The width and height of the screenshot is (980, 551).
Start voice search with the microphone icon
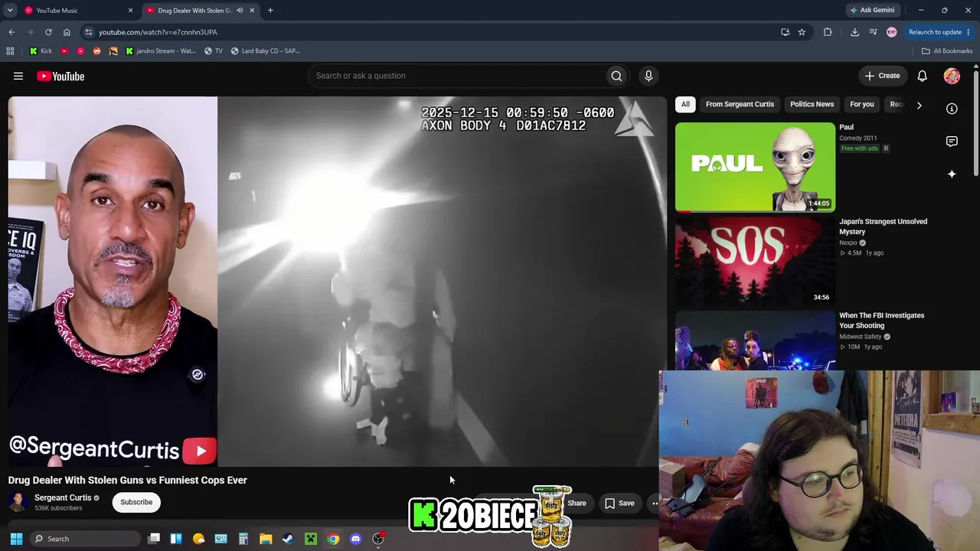[648, 76]
